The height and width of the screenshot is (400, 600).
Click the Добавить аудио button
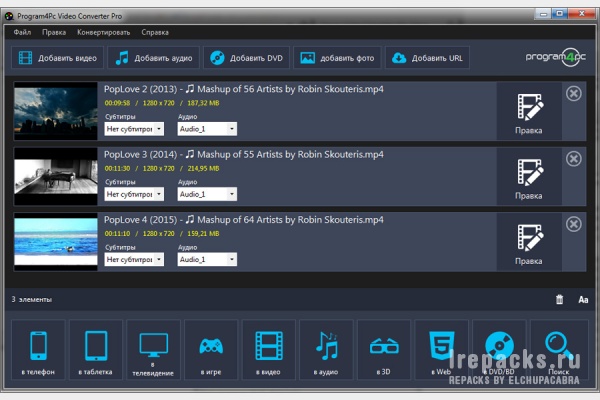153,58
